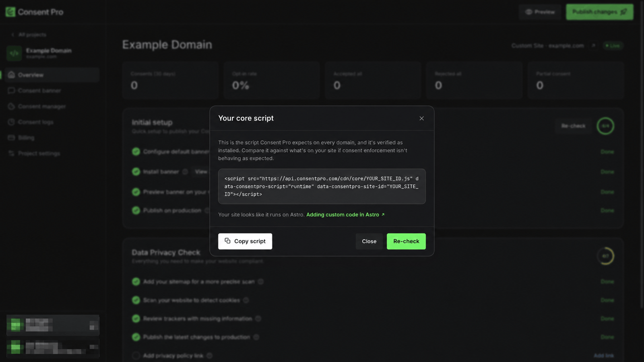Click Preview banner check mark

(136, 192)
